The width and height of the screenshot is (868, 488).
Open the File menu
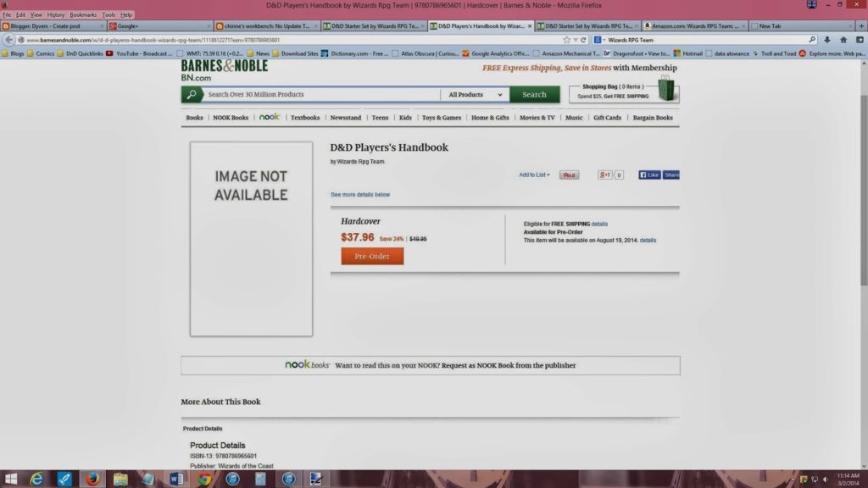click(7, 15)
